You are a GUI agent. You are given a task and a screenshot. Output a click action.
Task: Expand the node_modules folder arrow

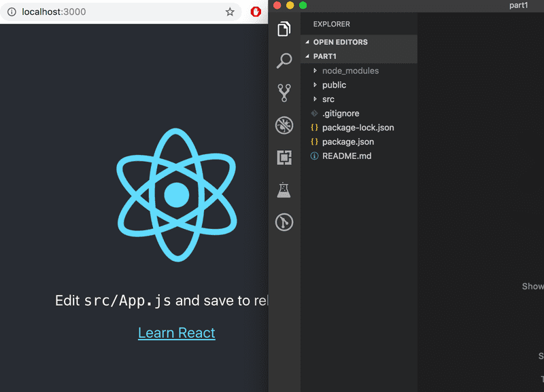315,71
